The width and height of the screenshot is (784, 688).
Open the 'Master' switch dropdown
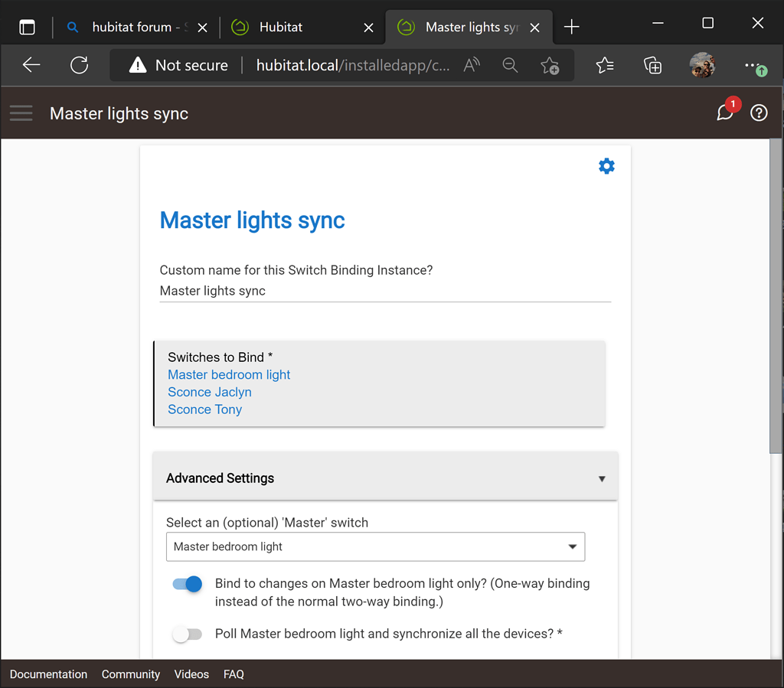pos(375,547)
